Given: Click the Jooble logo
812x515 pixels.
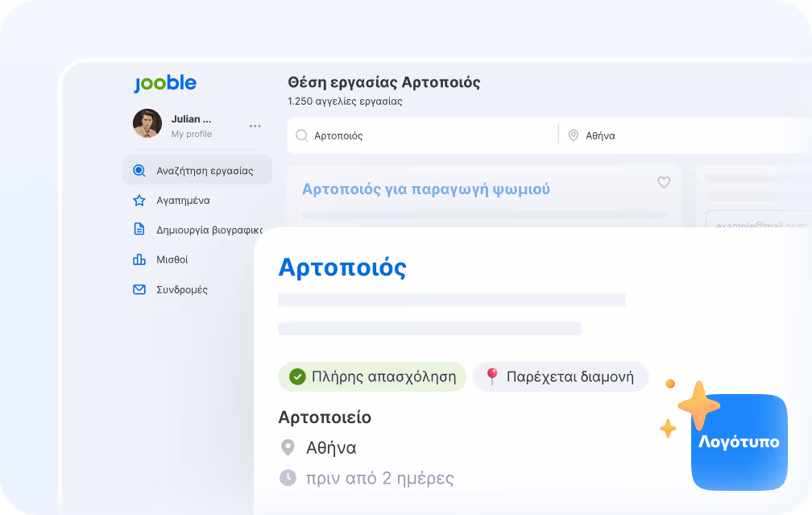Looking at the screenshot, I should click(x=165, y=84).
